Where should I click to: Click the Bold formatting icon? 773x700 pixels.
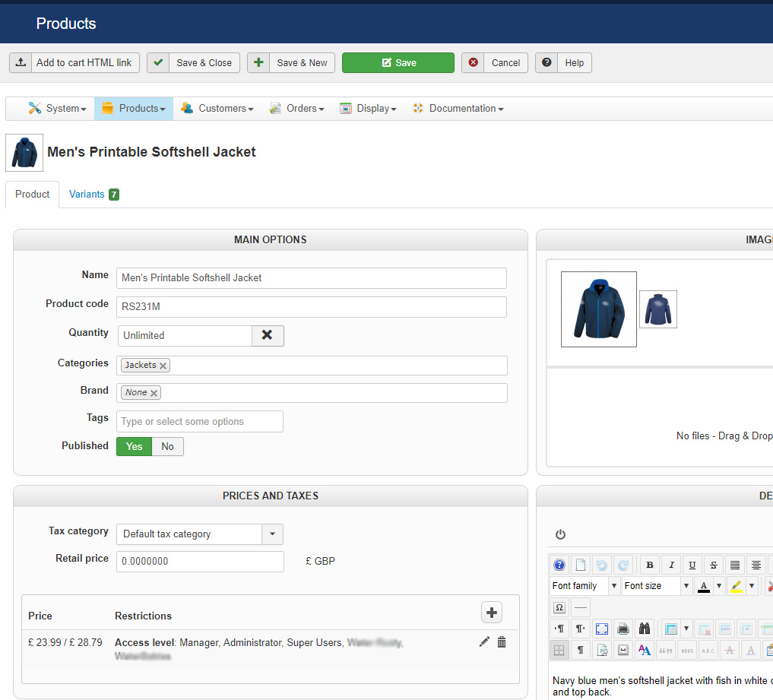click(649, 565)
